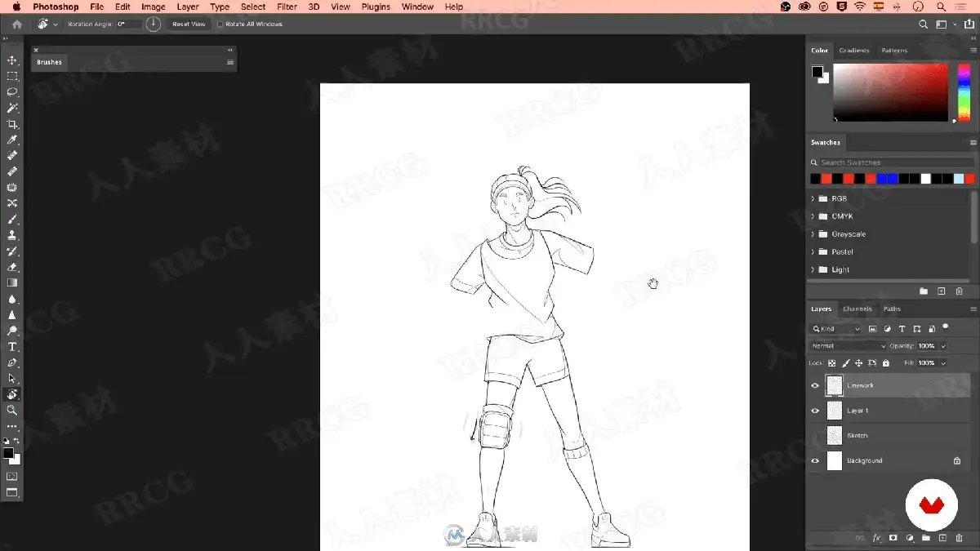Click the hue spectrum slider
The width and height of the screenshot is (980, 551).
(964, 93)
